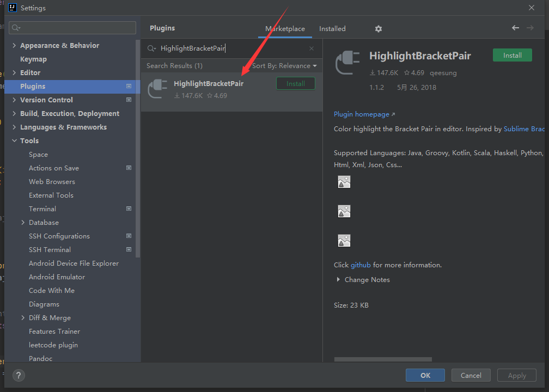
Task: Select Keymap in settings tree
Action: 33,59
